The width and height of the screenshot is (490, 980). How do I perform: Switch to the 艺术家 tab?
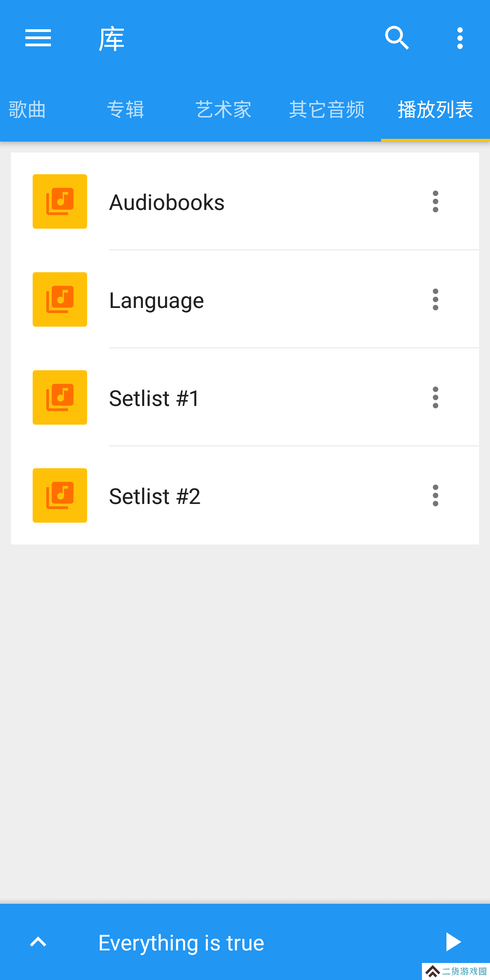223,110
